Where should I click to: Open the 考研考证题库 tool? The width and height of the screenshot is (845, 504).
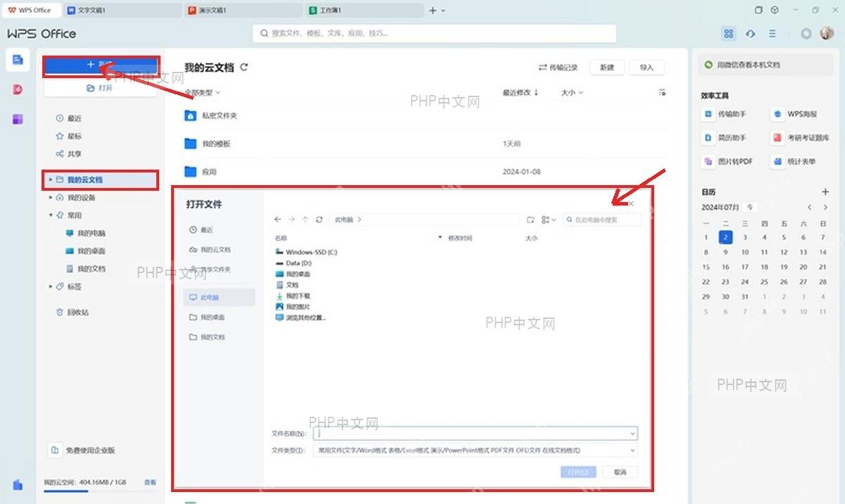point(801,138)
